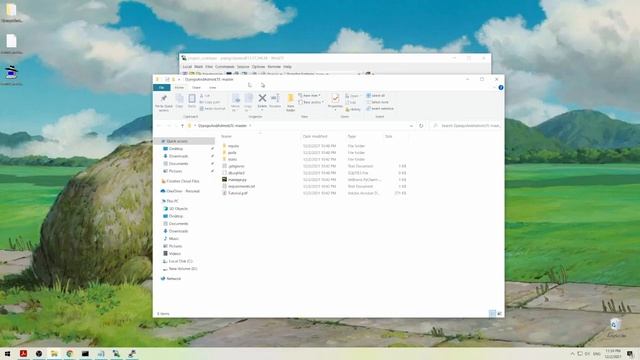Open the File tab
Image resolution: width=640 pixels, height=360 pixels.
point(162,87)
